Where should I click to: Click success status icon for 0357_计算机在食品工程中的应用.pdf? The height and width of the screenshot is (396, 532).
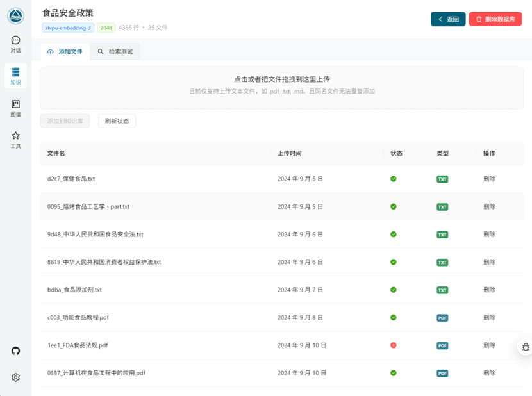[x=394, y=373]
